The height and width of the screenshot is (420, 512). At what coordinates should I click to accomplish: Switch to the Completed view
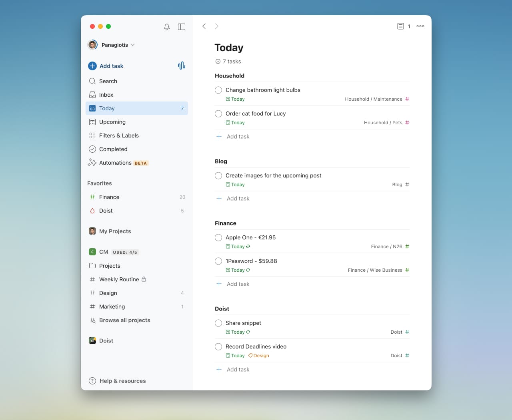pos(113,149)
